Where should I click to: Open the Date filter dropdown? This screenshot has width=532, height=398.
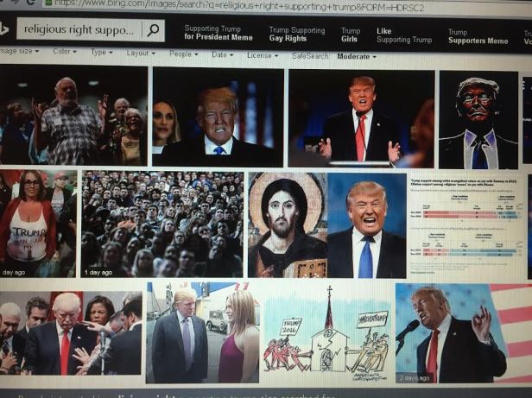coord(222,54)
